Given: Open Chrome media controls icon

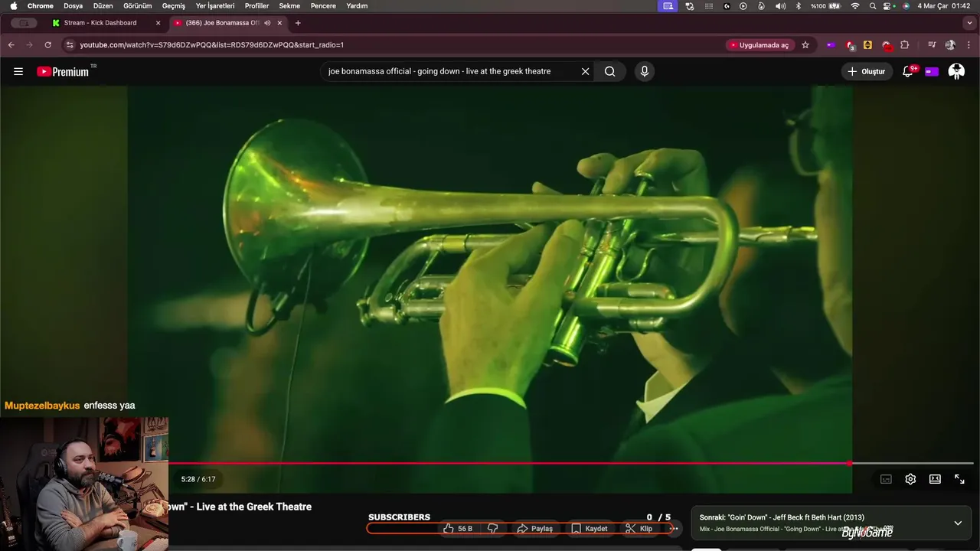Looking at the screenshot, I should click(932, 45).
